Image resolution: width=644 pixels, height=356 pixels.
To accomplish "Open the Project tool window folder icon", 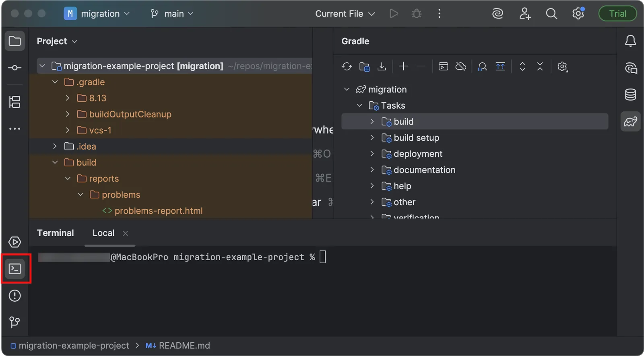I will [x=15, y=41].
